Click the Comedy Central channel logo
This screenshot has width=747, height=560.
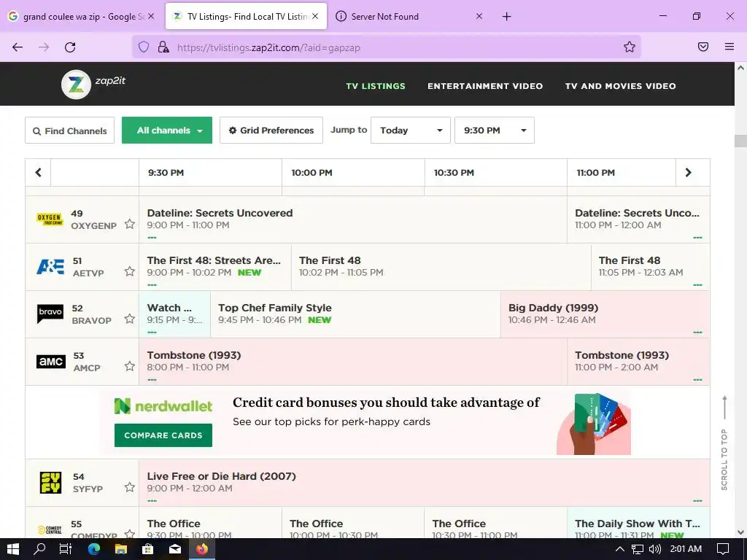50,530
